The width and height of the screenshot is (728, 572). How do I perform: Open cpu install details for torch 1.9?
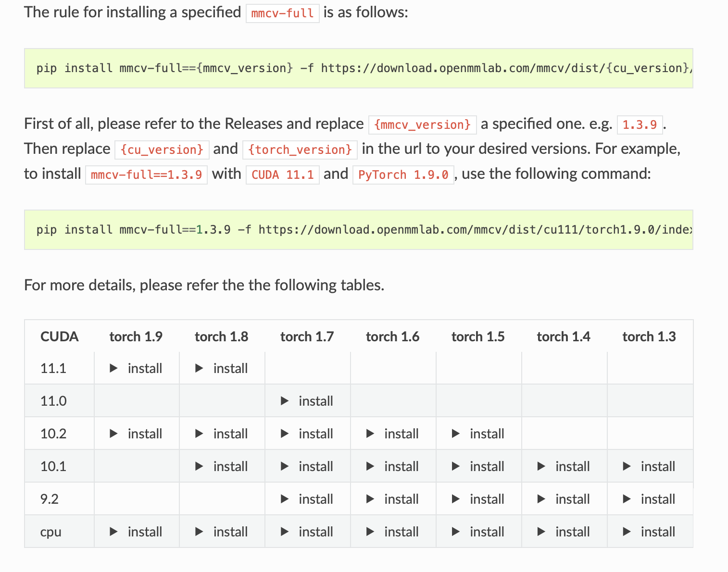coord(136,532)
